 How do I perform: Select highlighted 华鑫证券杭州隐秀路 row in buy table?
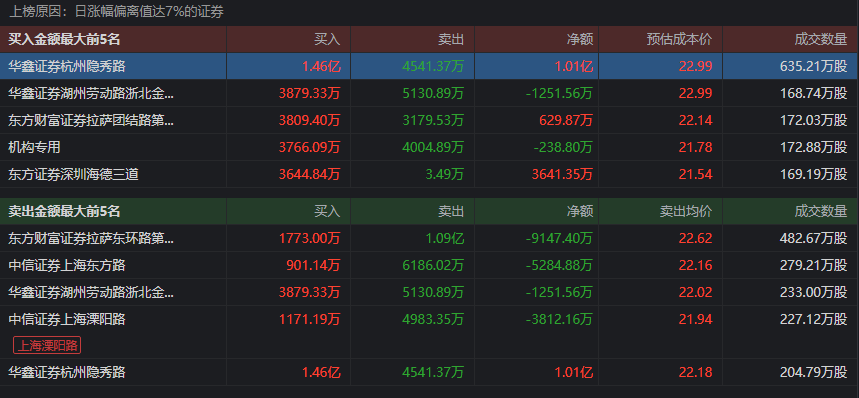[x=429, y=66]
